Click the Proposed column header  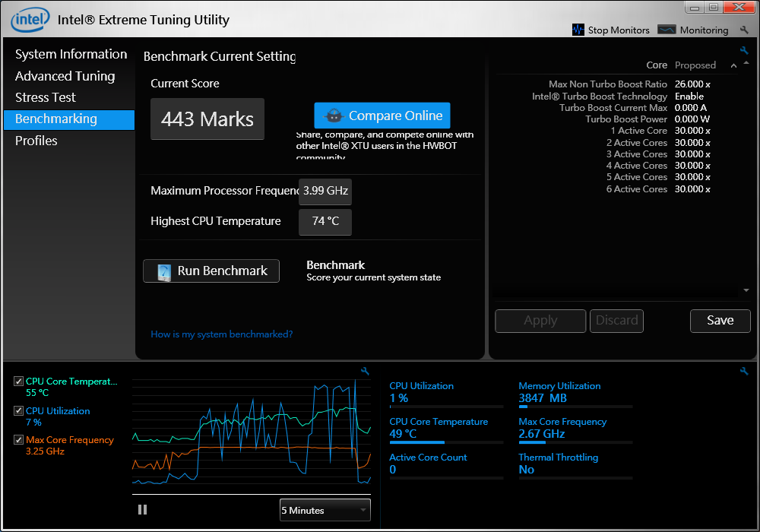(695, 65)
